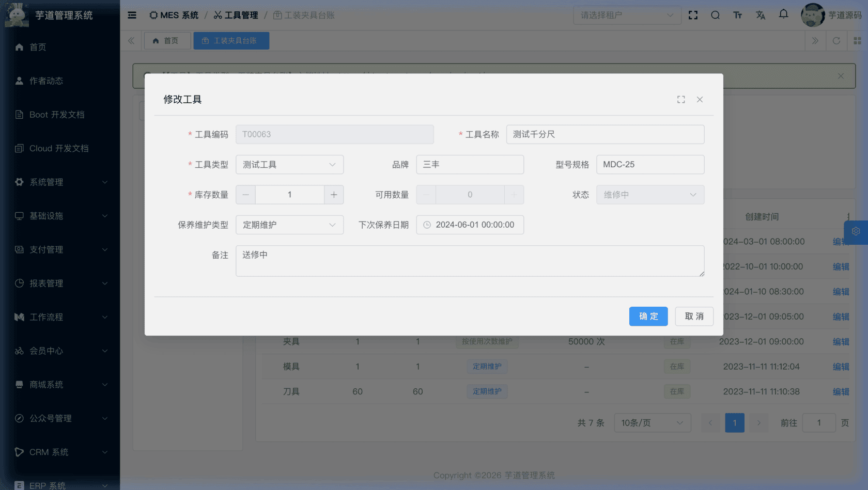Maximize 修改工具 dialog via its fullscreen icon
Screen dimensions: 868x490
pyautogui.click(x=681, y=99)
